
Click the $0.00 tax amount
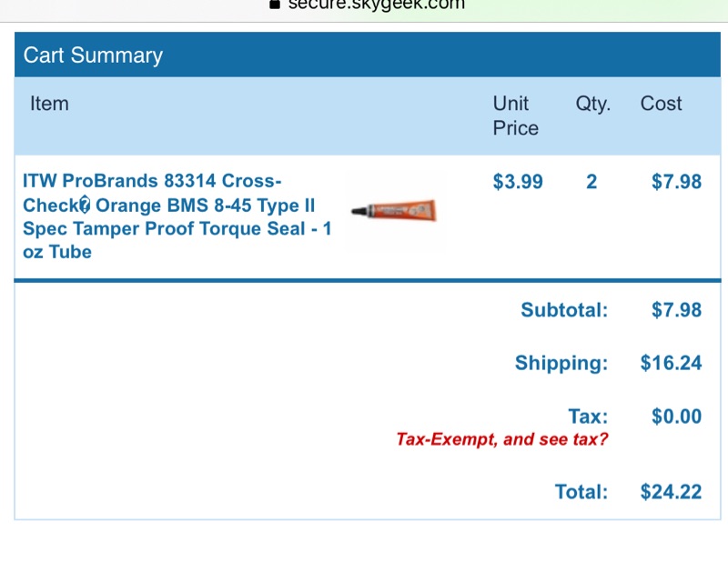tap(676, 416)
